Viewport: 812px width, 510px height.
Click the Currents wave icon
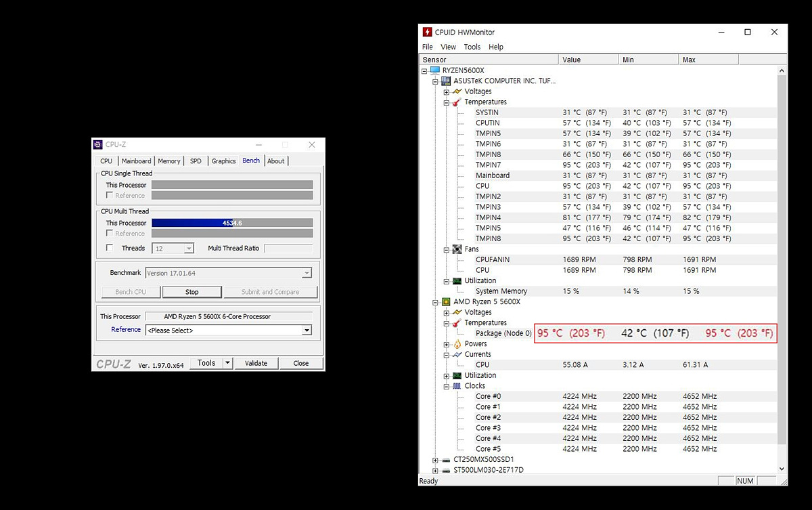[x=457, y=354]
